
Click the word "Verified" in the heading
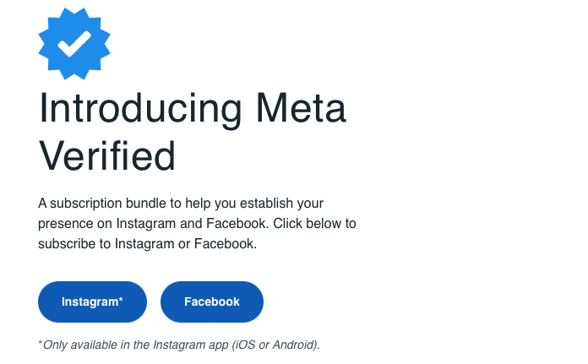point(107,155)
